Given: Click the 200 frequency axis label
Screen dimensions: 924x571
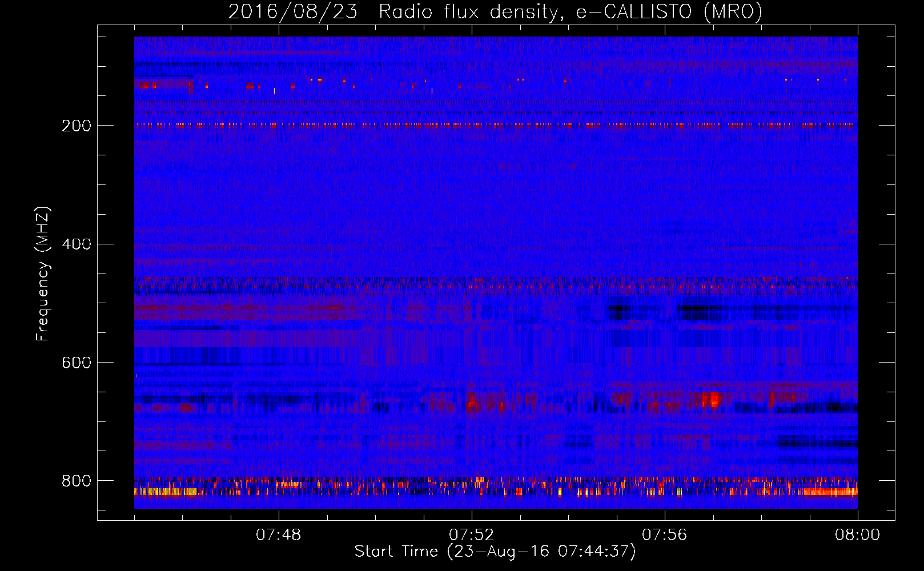Looking at the screenshot, I should [76, 126].
